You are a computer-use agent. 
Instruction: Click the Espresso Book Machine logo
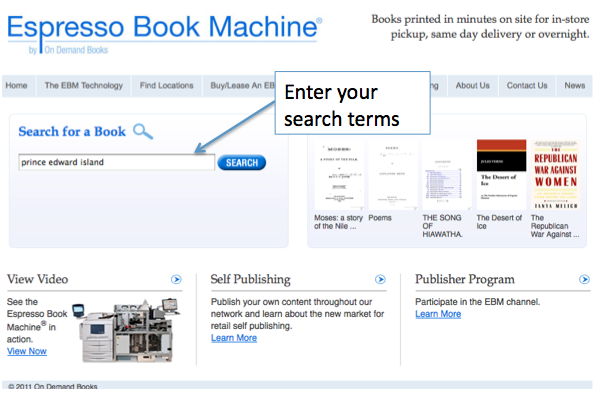(165, 34)
